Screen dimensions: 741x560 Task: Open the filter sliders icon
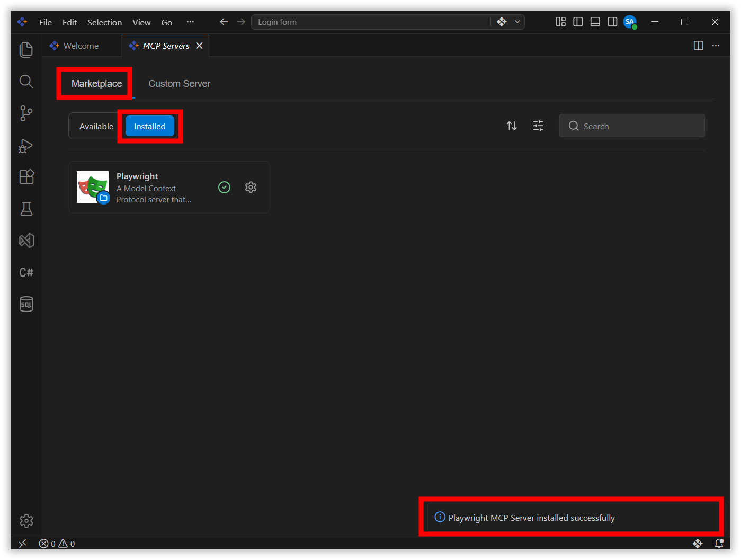[538, 126]
